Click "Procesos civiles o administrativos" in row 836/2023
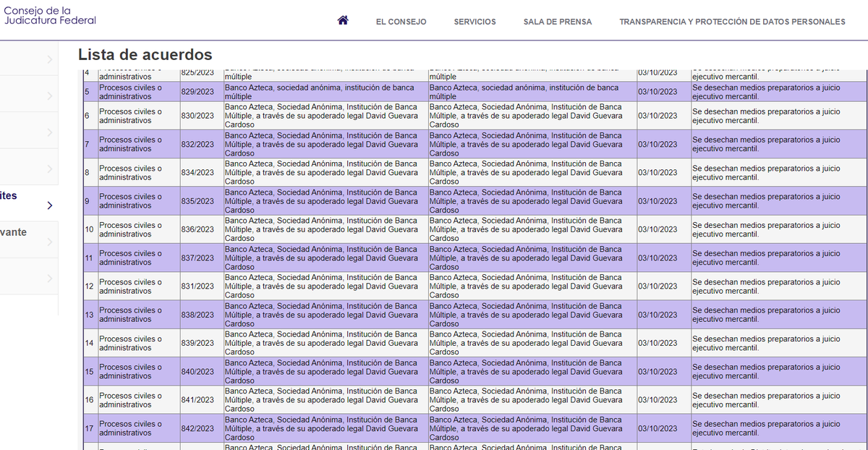Screen dimensions: 868x450 click(131, 229)
